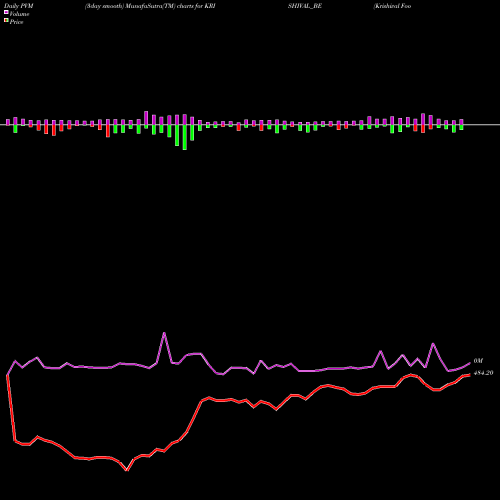Viewport: 500px width, 500px height.
Task: Click the 'SHIVAL_BE' symbol text
Action: (x=305, y=6)
